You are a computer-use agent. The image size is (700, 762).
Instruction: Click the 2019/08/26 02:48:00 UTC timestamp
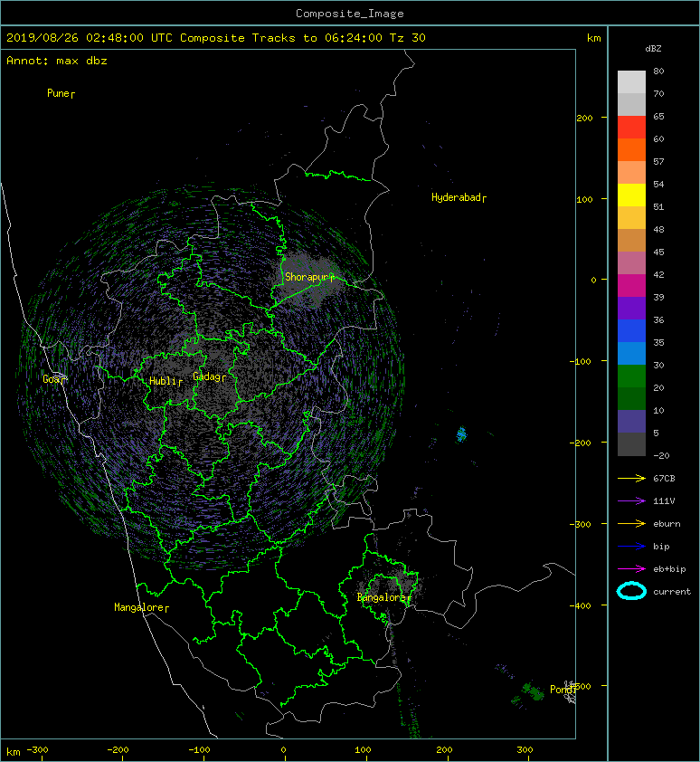click(90, 38)
